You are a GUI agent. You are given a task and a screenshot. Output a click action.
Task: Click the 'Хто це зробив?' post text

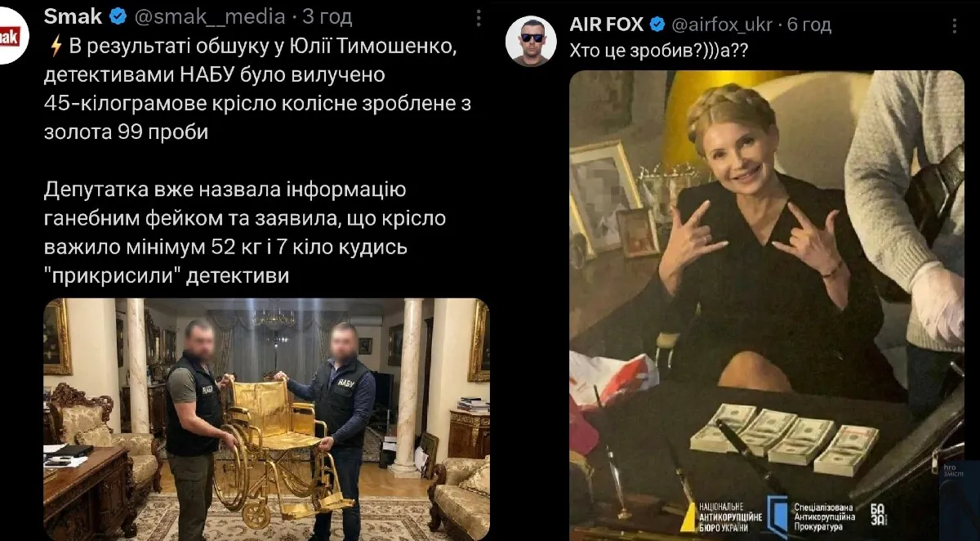click(x=660, y=51)
